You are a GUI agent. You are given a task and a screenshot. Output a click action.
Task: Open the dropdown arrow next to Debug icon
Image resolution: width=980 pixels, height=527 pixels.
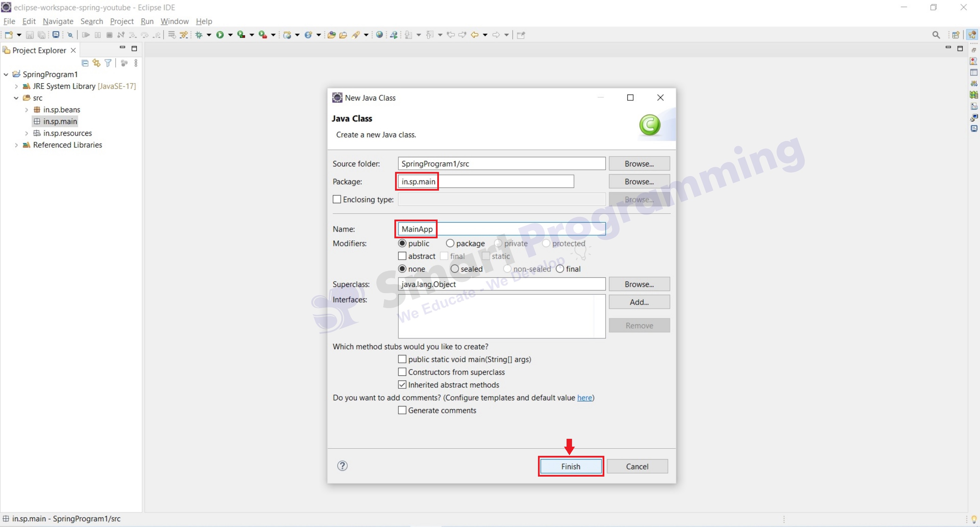209,35
